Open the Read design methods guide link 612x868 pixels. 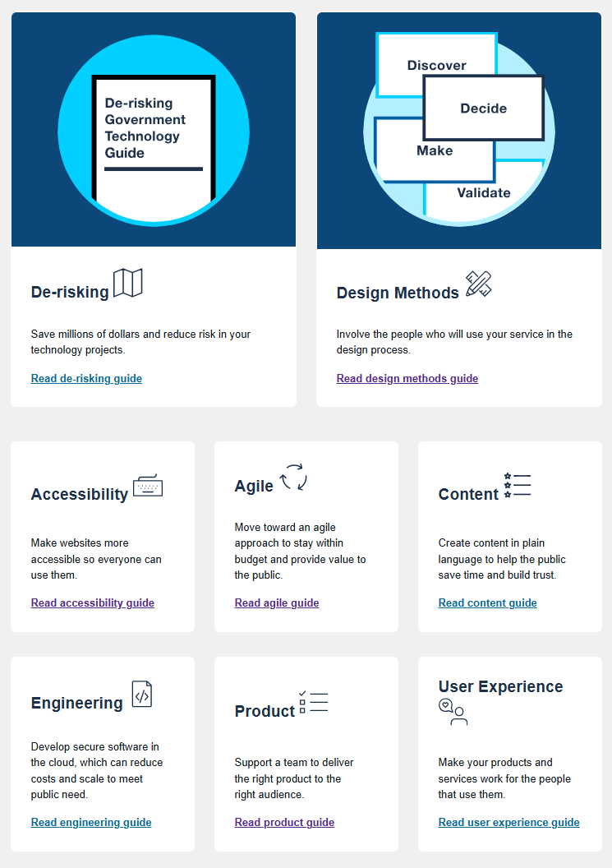[x=407, y=379]
